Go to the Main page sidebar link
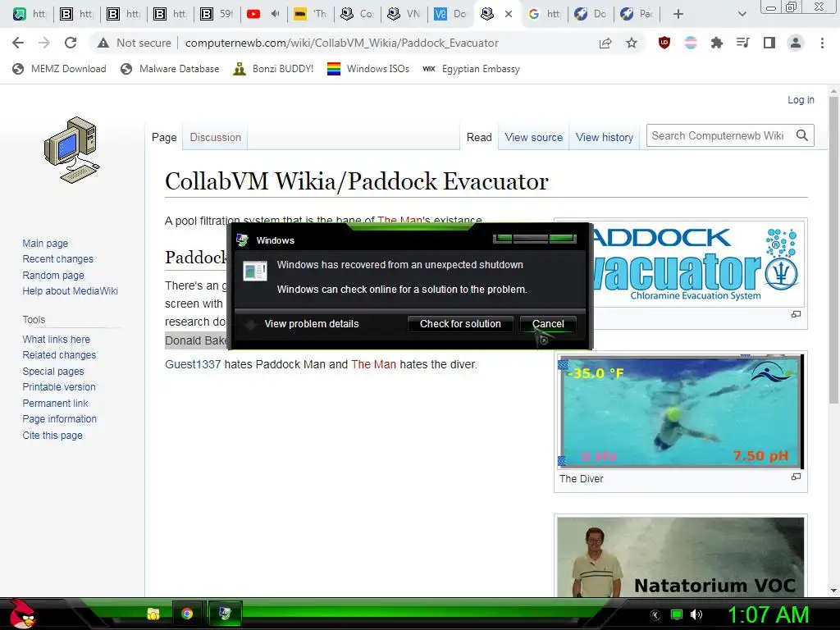The height and width of the screenshot is (630, 840). click(x=45, y=243)
